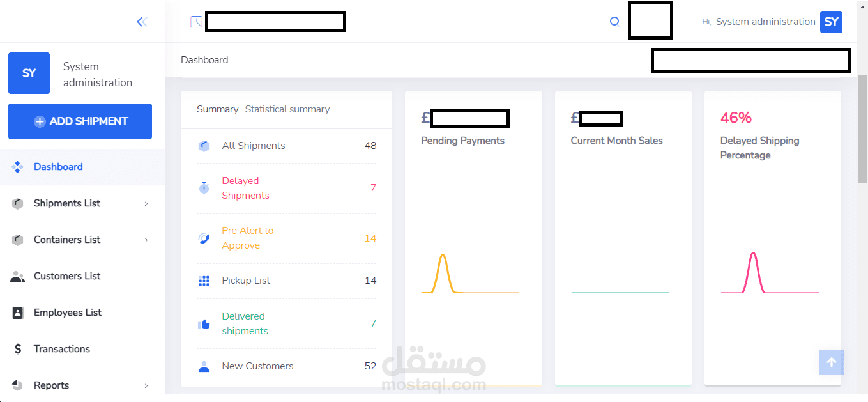Image resolution: width=868 pixels, height=402 pixels.
Task: Click the Pre Alert to Approve icon
Action: click(204, 238)
